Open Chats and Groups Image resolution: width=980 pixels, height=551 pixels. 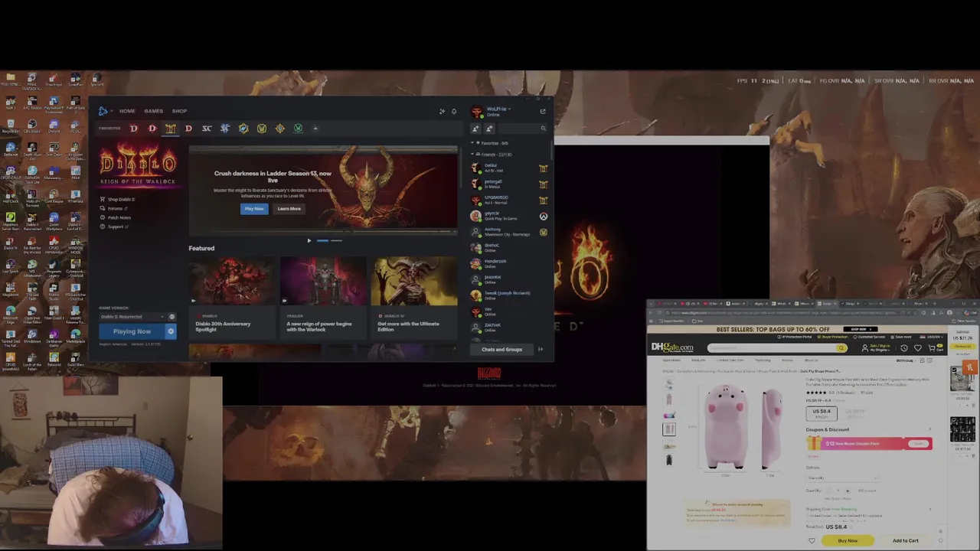501,350
